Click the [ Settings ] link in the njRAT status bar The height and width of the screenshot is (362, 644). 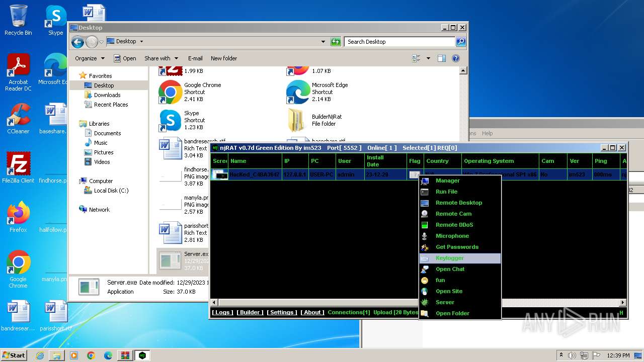click(x=282, y=312)
